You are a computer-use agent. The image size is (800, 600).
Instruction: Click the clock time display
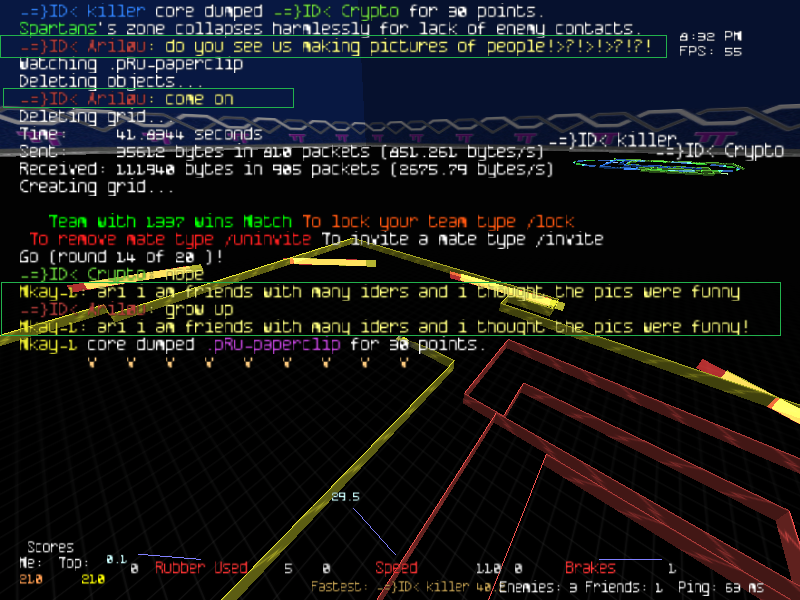coord(724,37)
